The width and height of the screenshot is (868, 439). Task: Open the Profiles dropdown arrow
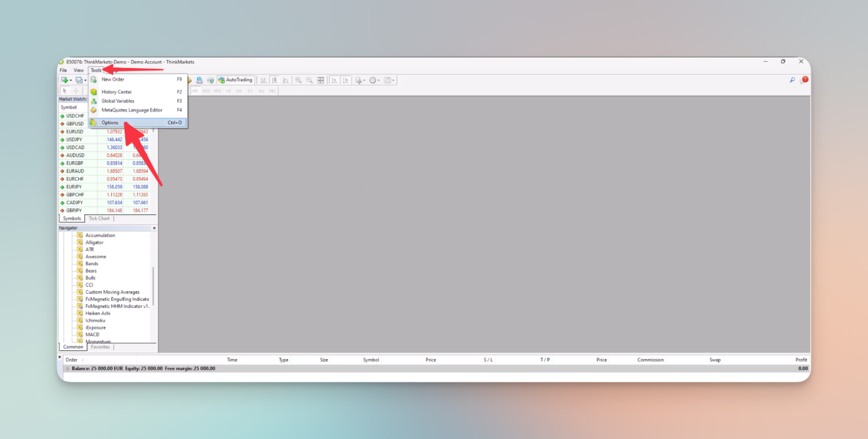(85, 80)
